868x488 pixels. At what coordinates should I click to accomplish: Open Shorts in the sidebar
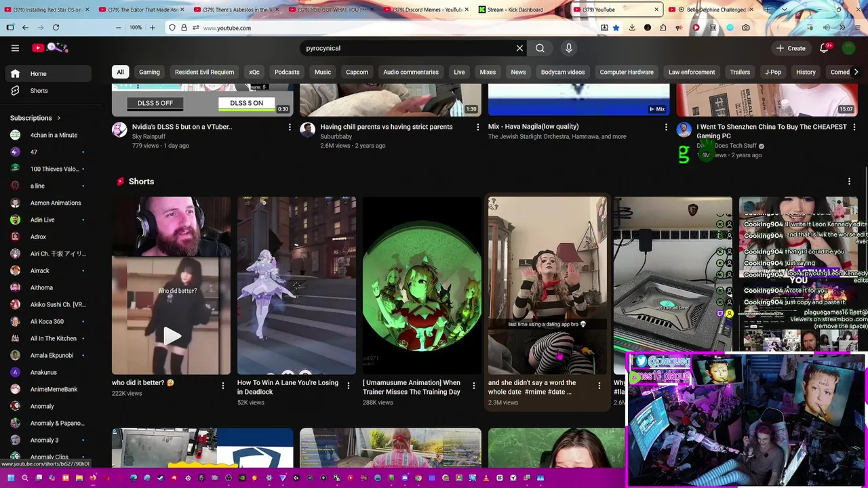pos(48,91)
